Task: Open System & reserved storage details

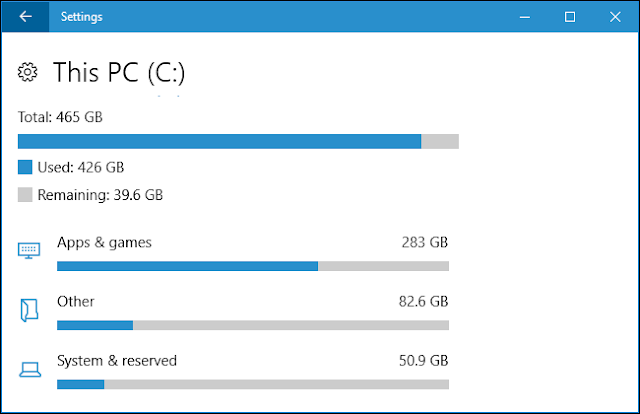Action: 116,360
